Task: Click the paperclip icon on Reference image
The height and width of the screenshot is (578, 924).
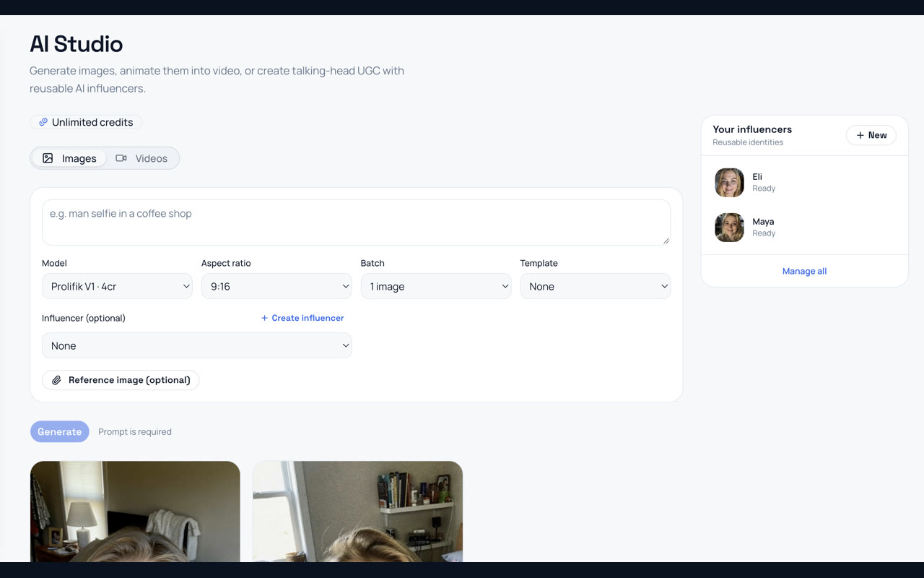Action: point(56,380)
